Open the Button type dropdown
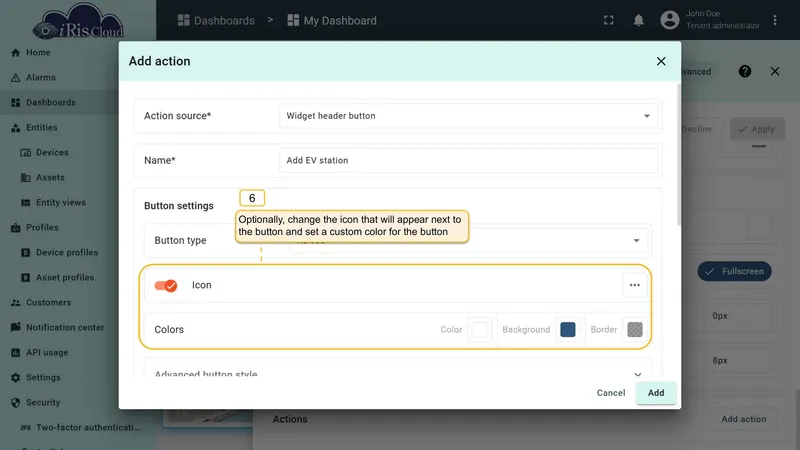 click(x=468, y=240)
